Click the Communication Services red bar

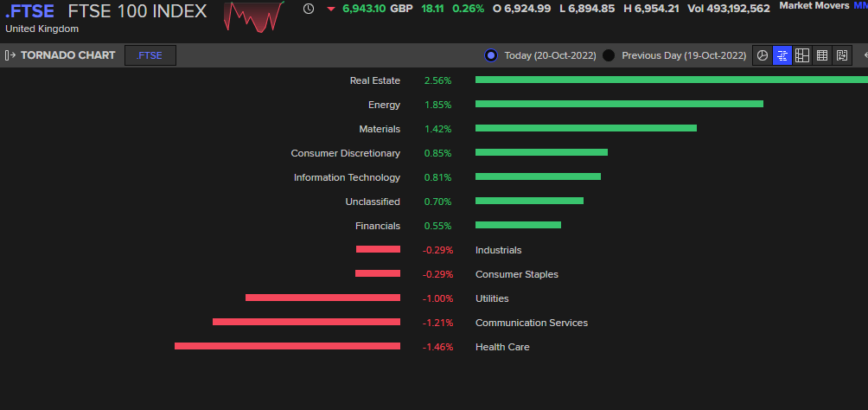[306, 322]
